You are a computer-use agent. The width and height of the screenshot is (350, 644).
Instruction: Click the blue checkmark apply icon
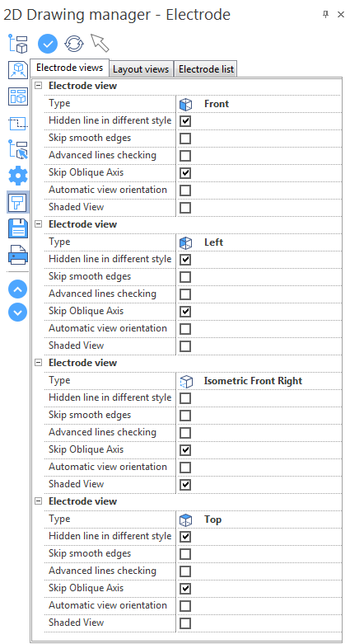pos(48,44)
